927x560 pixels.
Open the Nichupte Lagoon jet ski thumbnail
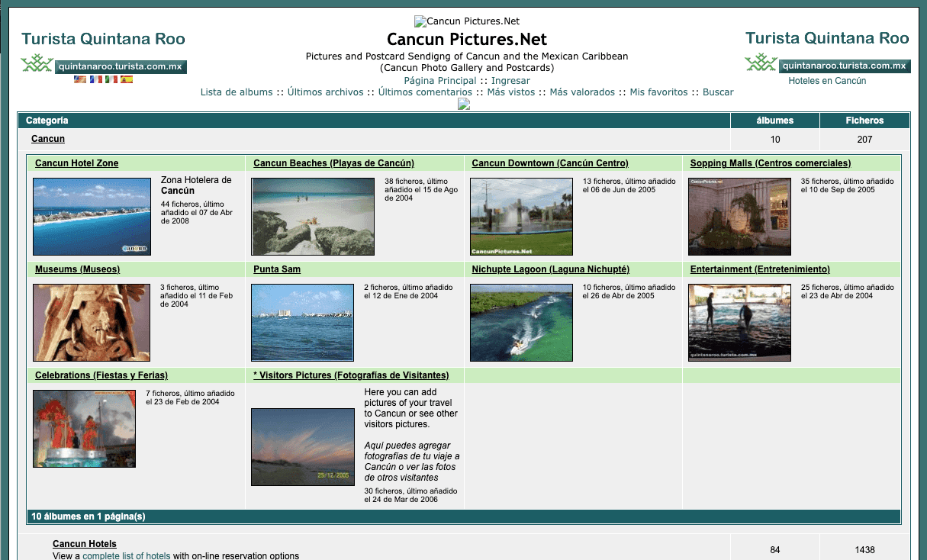[521, 322]
